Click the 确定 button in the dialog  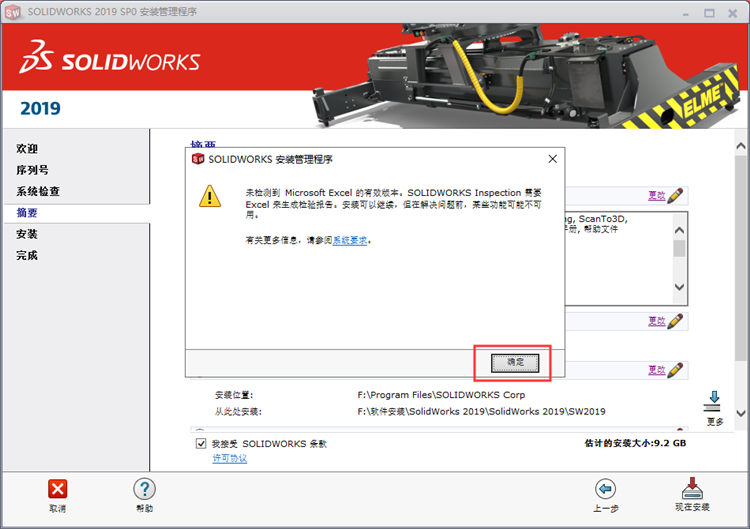pos(515,363)
